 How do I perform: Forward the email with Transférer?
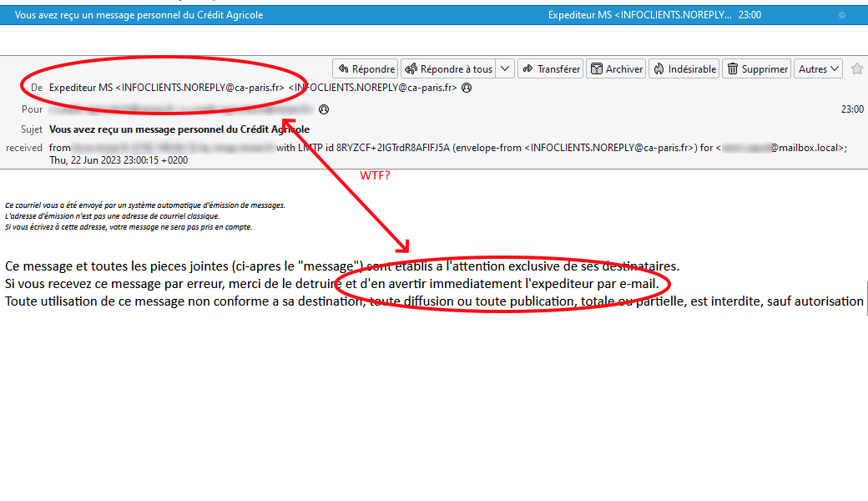(x=550, y=69)
